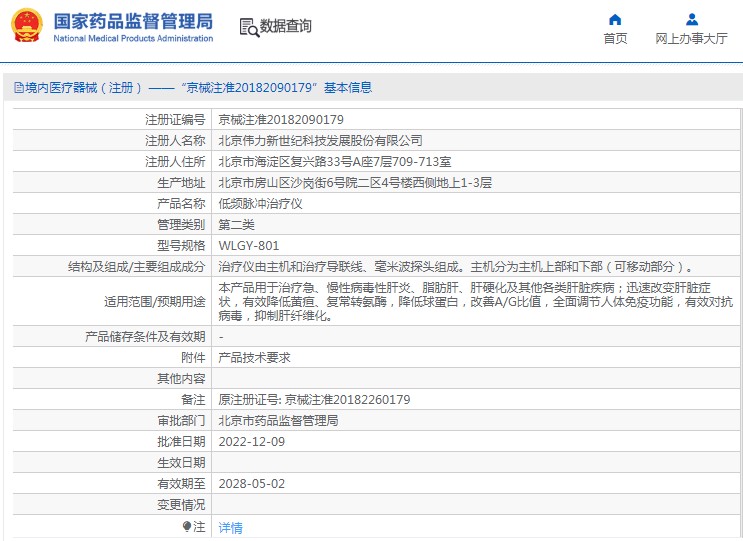Click the 适用范围/预期用途 label
This screenshot has height=541, width=743.
click(x=154, y=301)
